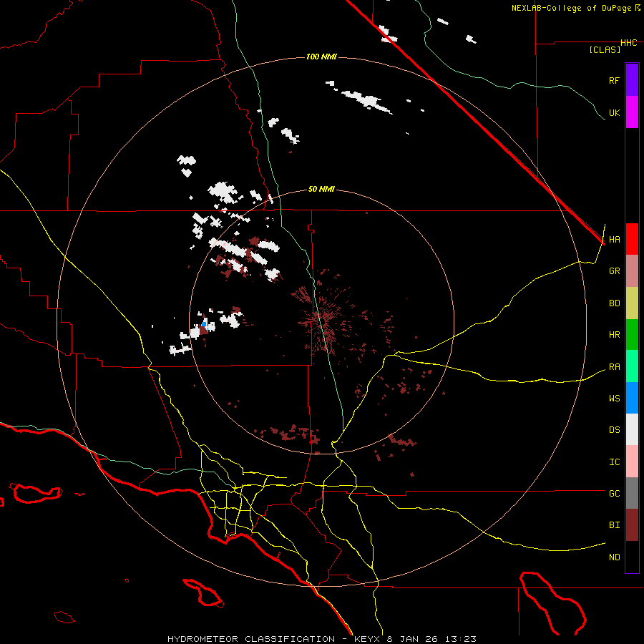Select the white DS dry snow swatch
The image size is (644, 644).
click(x=632, y=429)
